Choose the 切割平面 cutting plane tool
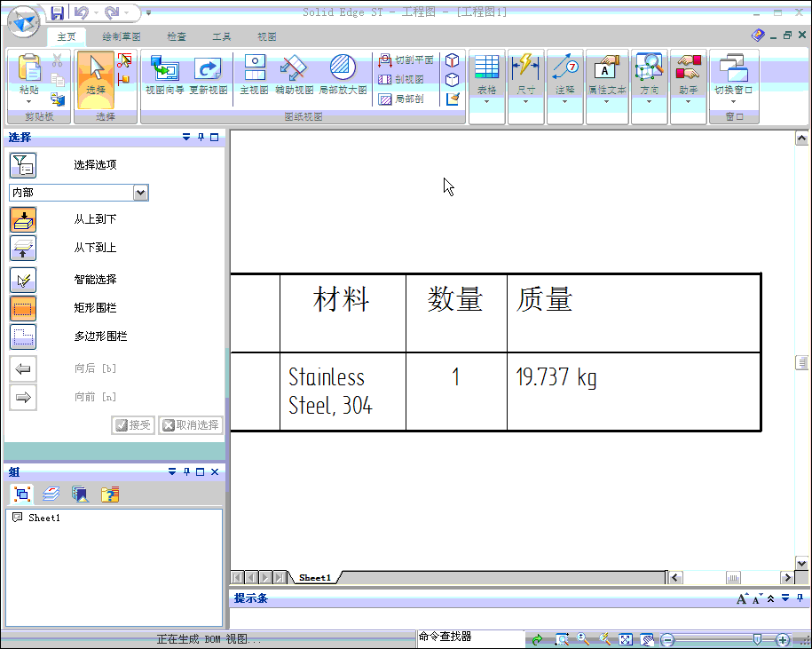Viewport: 812px width, 649px height. [406, 60]
